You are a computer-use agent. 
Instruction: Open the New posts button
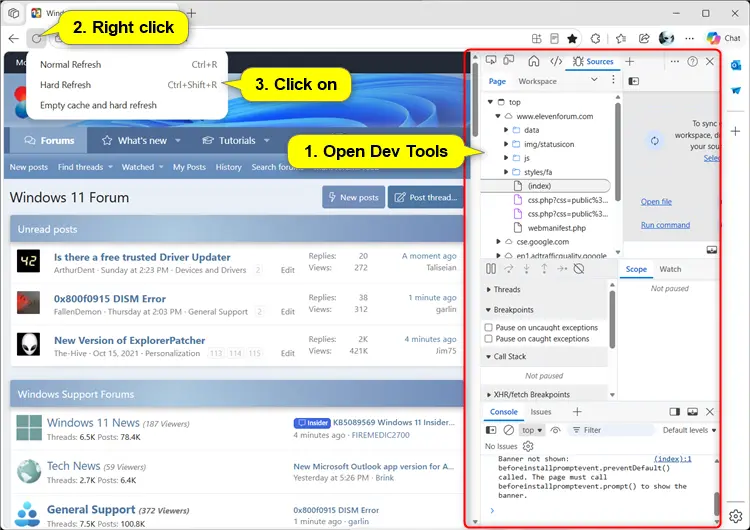(353, 197)
